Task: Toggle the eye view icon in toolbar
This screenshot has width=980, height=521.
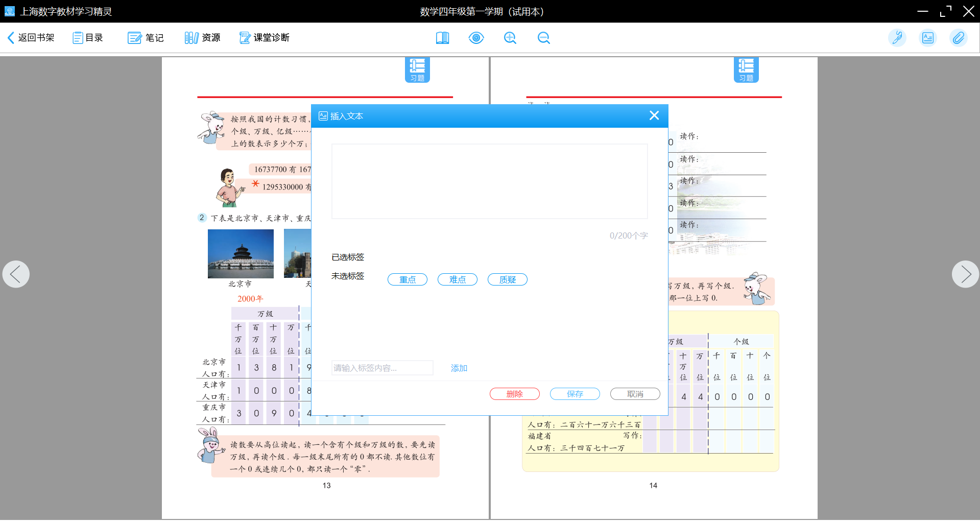Action: tap(476, 38)
